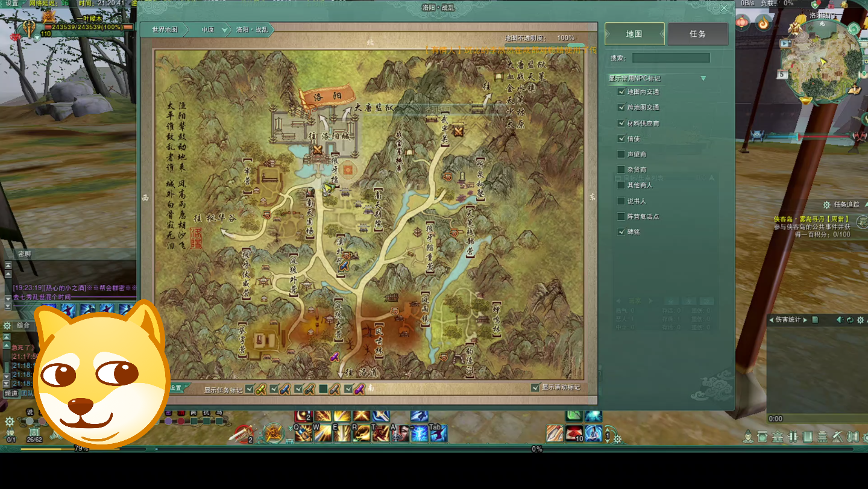Expand the action bar page stepper
This screenshot has width=868, height=489.
pyautogui.click(x=607, y=434)
